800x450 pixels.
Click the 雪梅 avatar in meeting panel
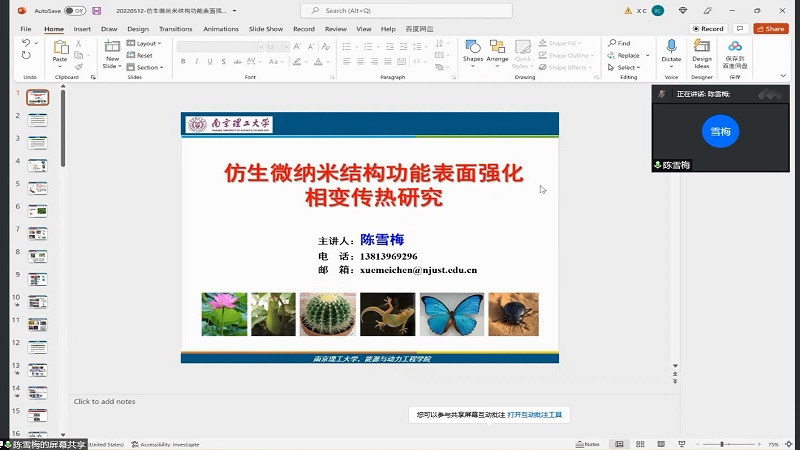pos(720,131)
